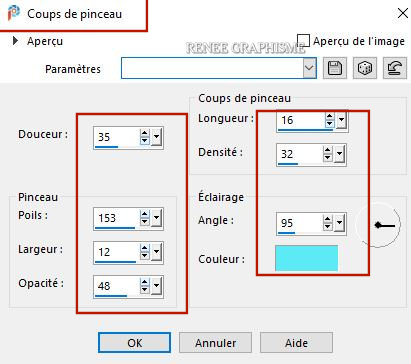Open the Paramètres presets dropdown
Image resolution: width=411 pixels, height=364 pixels.
pyautogui.click(x=309, y=68)
